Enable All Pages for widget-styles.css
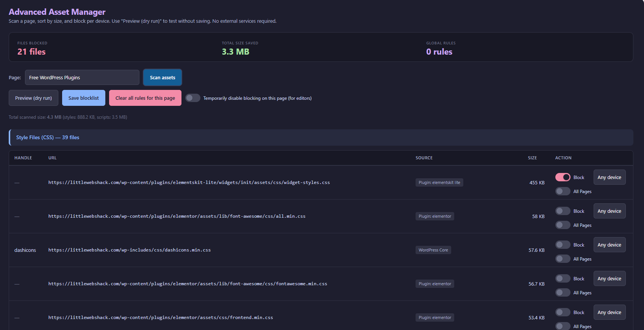 click(563, 191)
